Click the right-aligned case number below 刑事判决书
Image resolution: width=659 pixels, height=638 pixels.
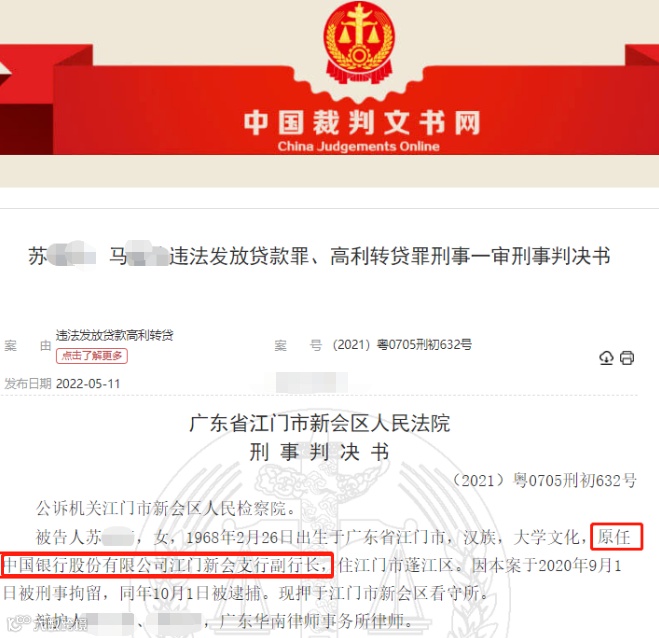pos(545,480)
